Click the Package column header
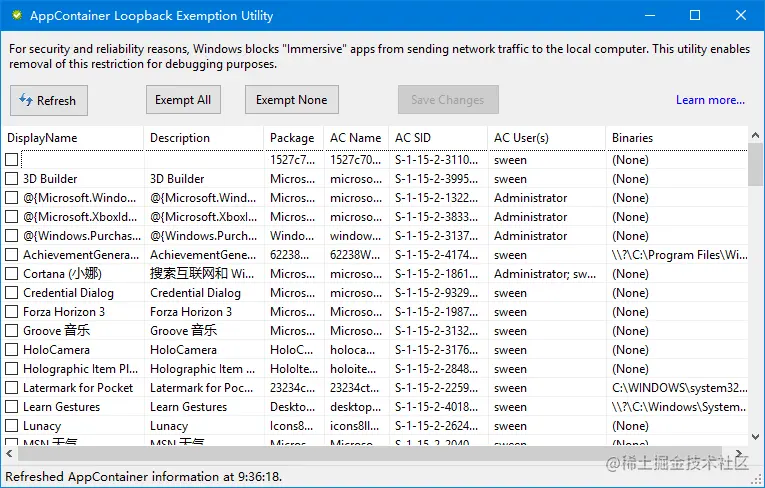765x488 pixels. tap(294, 138)
